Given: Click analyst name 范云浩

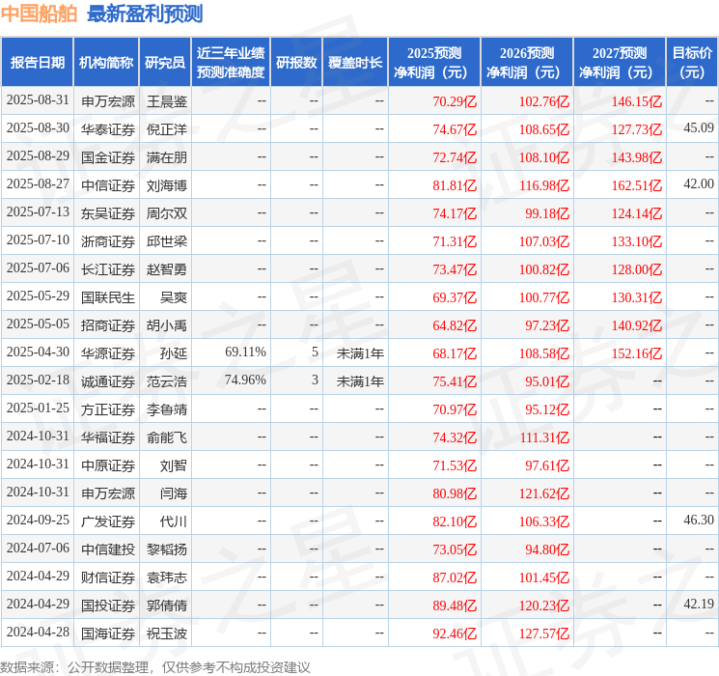Looking at the screenshot, I should click(166, 382).
